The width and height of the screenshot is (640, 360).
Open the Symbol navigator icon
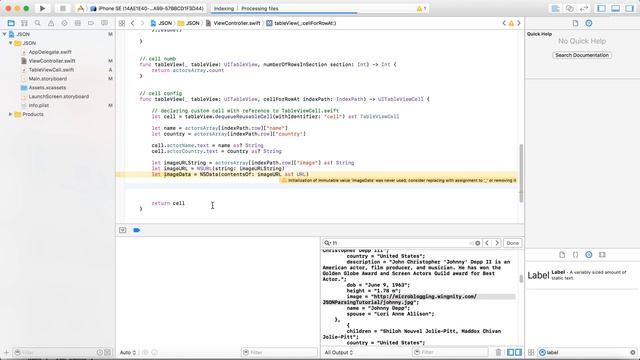24,23
